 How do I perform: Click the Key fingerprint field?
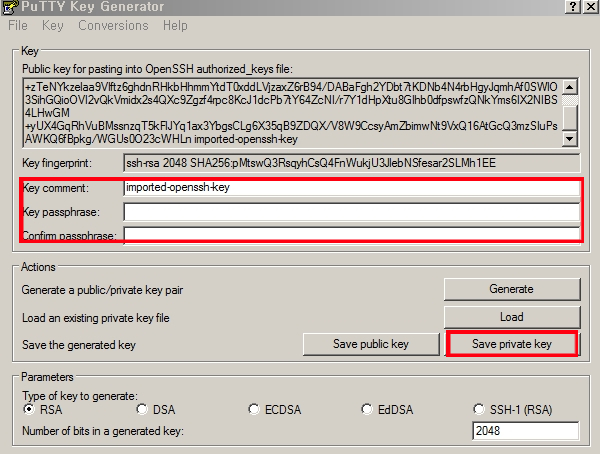tap(351, 163)
